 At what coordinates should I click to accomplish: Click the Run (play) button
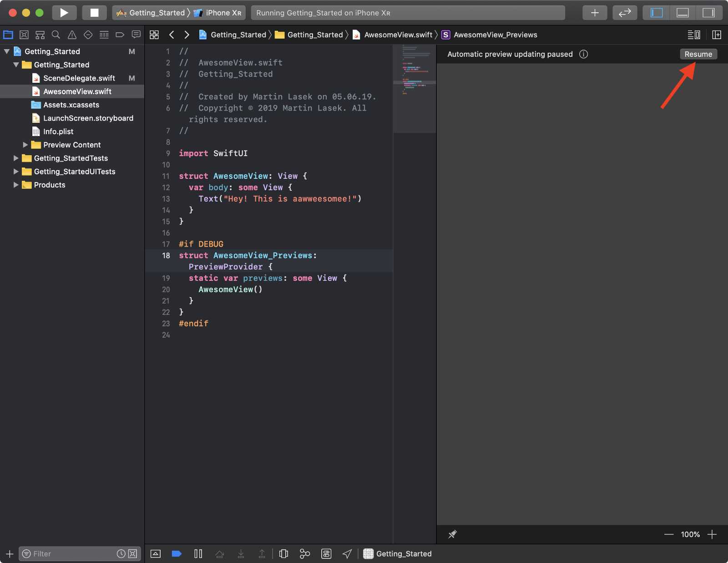64,13
